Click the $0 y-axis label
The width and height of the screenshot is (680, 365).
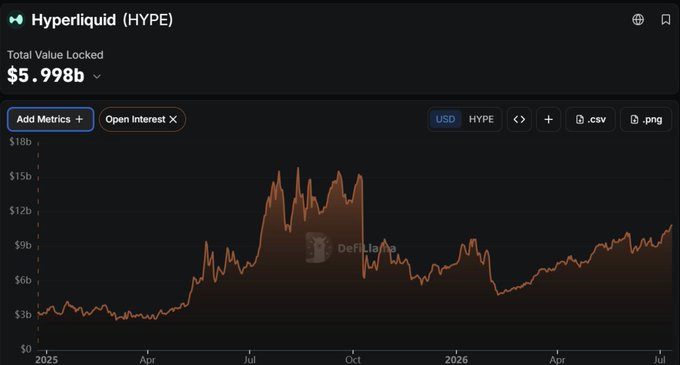[26, 349]
